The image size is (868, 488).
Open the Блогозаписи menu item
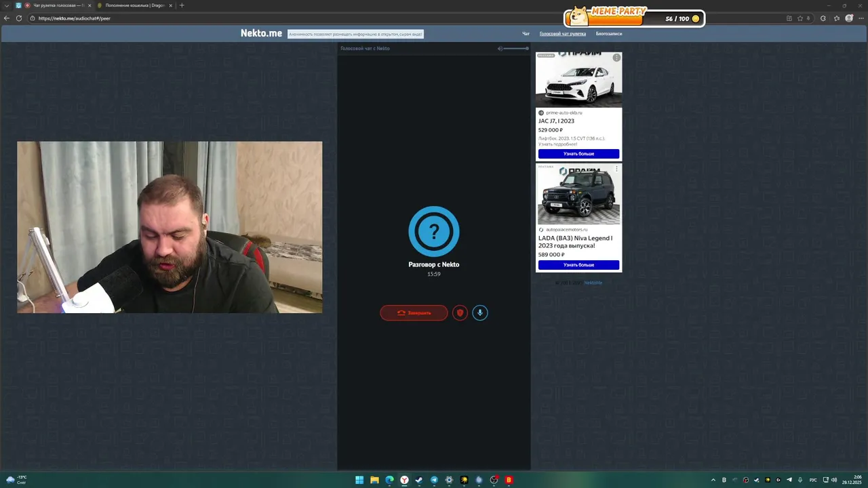609,33
